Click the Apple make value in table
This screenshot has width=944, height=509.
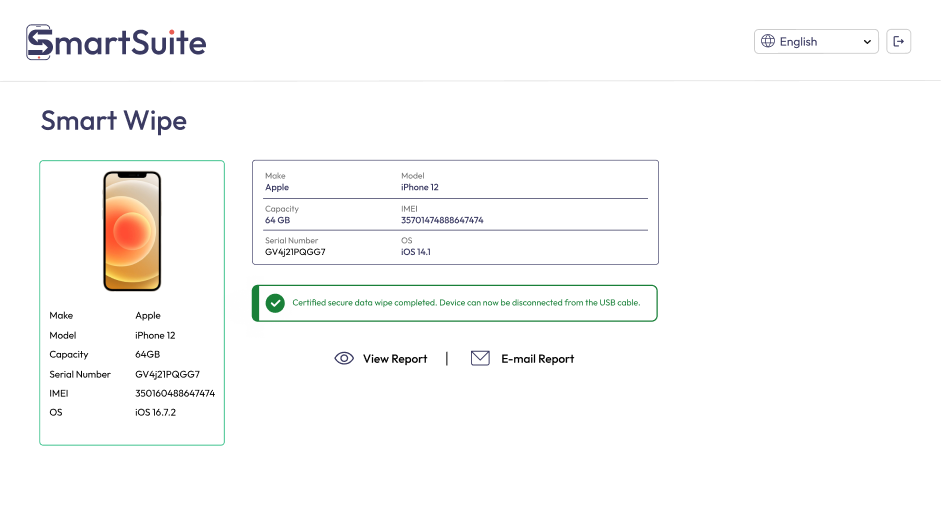tap(277, 187)
